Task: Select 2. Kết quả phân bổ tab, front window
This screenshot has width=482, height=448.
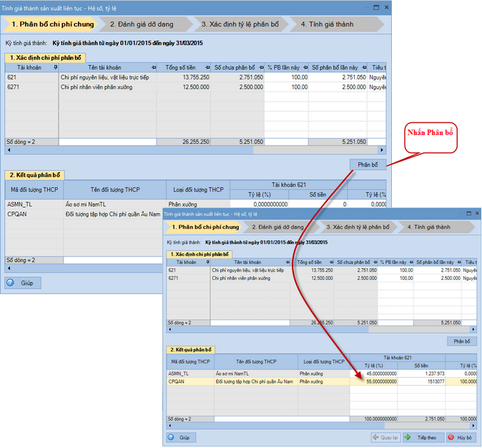Action: pos(191,349)
